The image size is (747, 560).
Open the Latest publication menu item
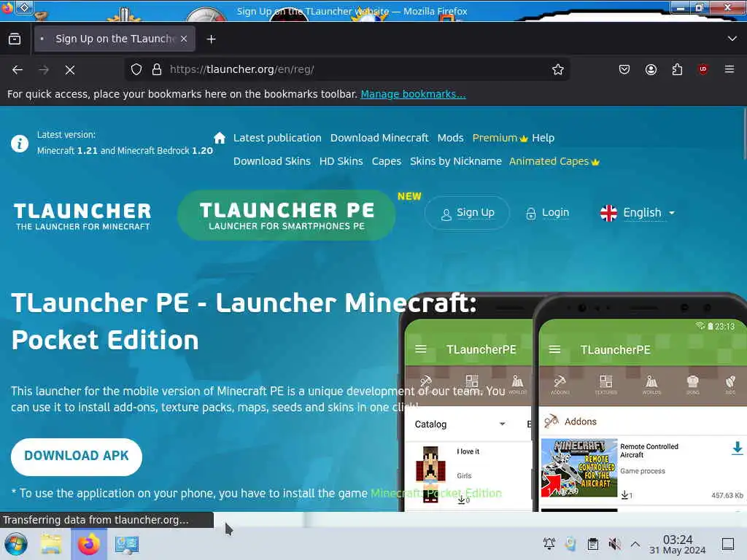(x=277, y=138)
